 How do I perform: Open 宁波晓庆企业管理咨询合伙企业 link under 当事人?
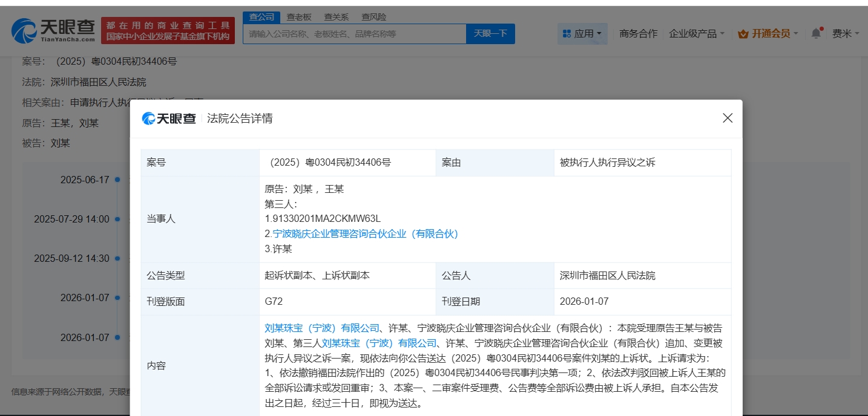point(365,234)
